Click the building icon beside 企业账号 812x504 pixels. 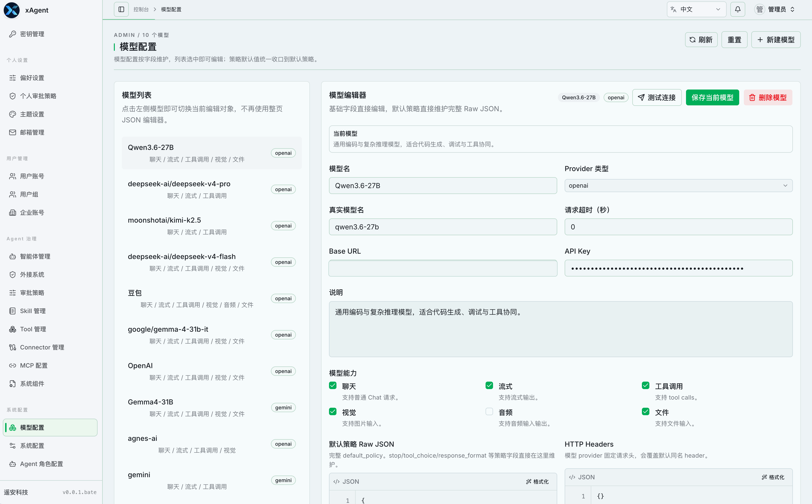coord(13,212)
